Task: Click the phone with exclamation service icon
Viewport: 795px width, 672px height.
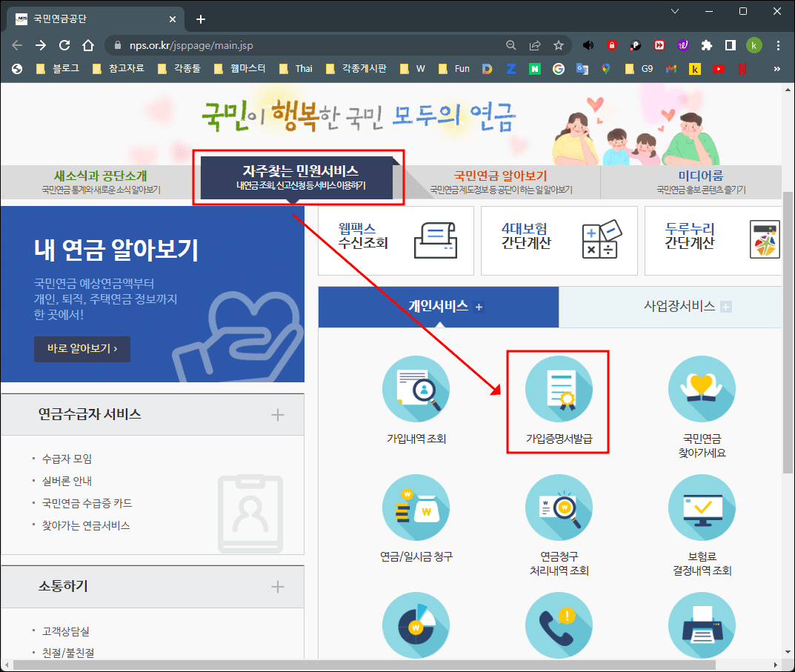Action: click(559, 626)
